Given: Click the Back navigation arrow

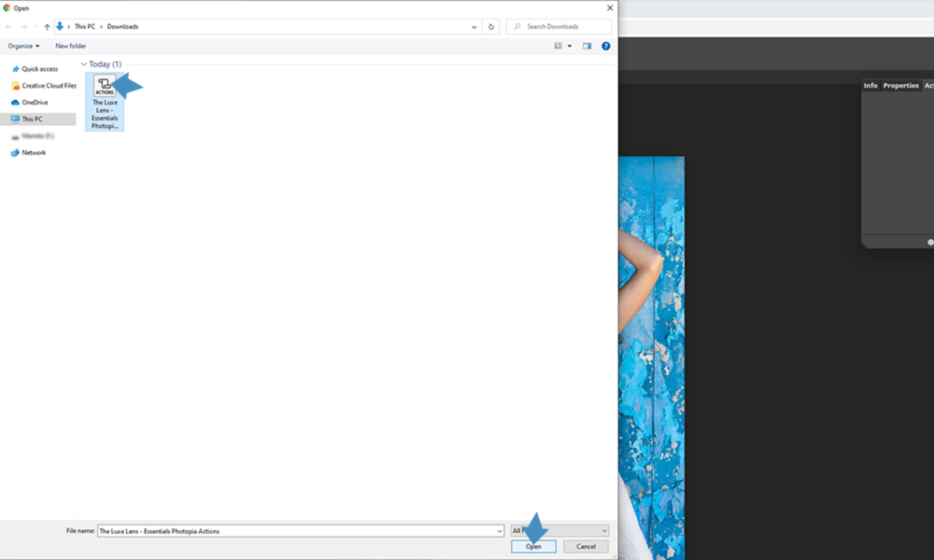Looking at the screenshot, I should [x=9, y=27].
